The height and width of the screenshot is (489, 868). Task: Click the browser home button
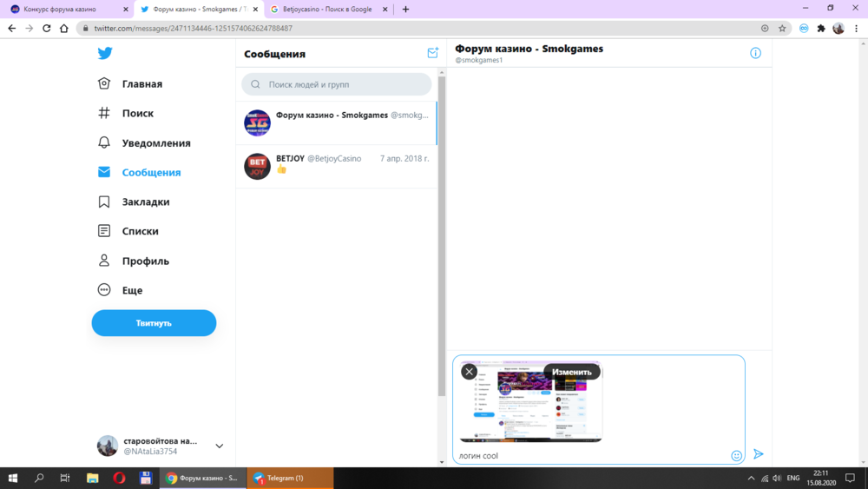(x=64, y=29)
